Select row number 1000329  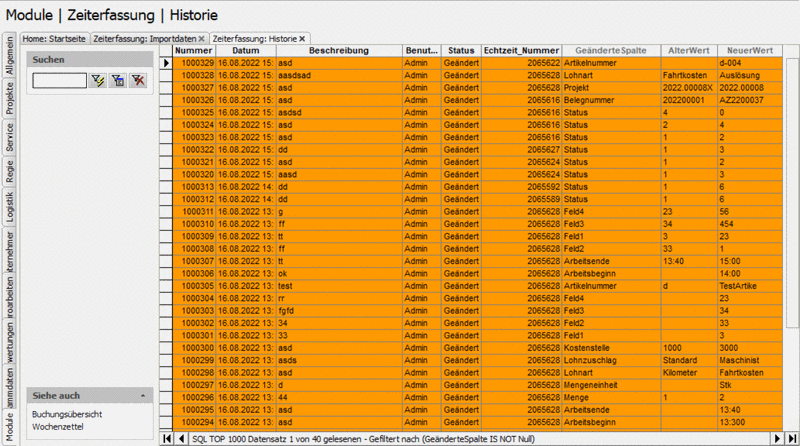click(x=194, y=63)
